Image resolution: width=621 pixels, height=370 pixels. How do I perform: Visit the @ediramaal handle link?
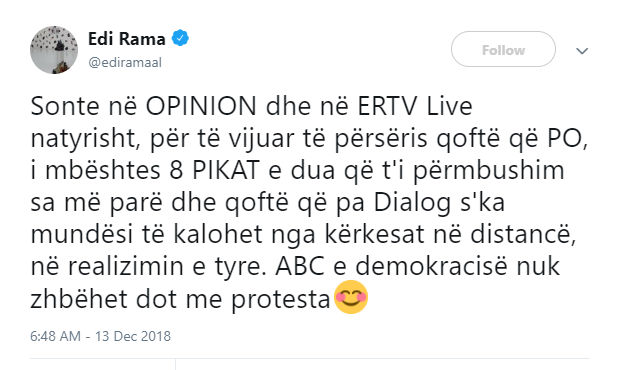[x=125, y=62]
